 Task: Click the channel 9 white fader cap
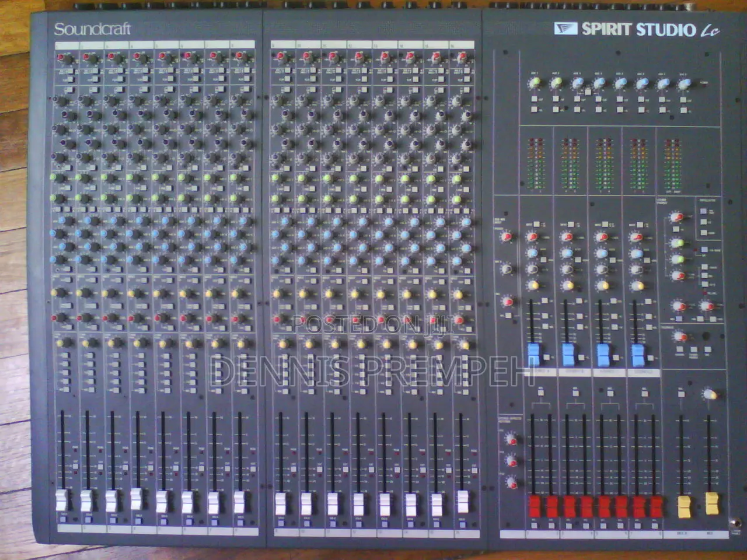point(281,503)
